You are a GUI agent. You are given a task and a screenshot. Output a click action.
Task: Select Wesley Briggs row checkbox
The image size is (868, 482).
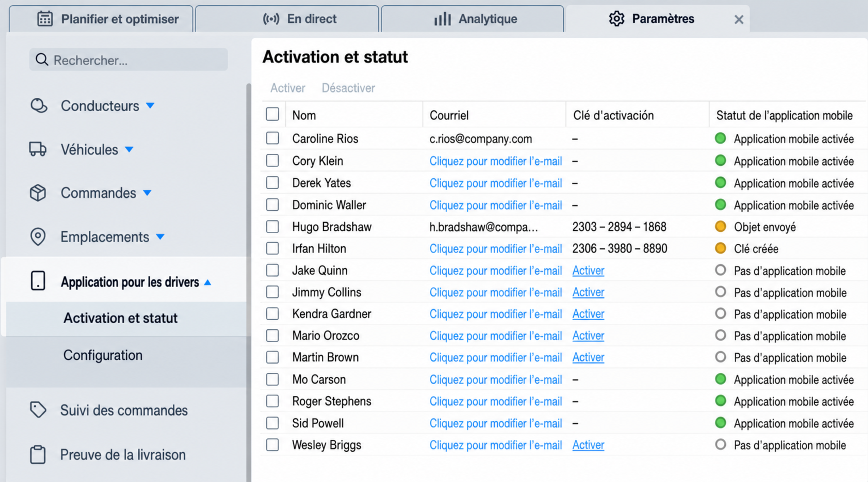pyautogui.click(x=272, y=445)
